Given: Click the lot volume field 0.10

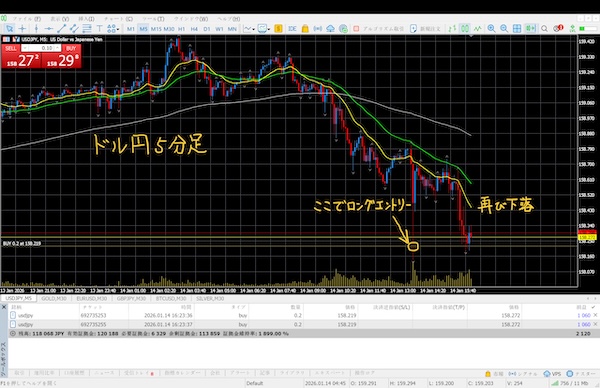Looking at the screenshot, I should [42, 48].
